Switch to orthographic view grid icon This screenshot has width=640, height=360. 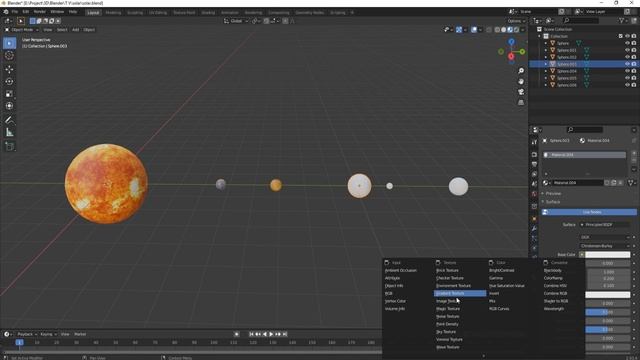[x=521, y=103]
